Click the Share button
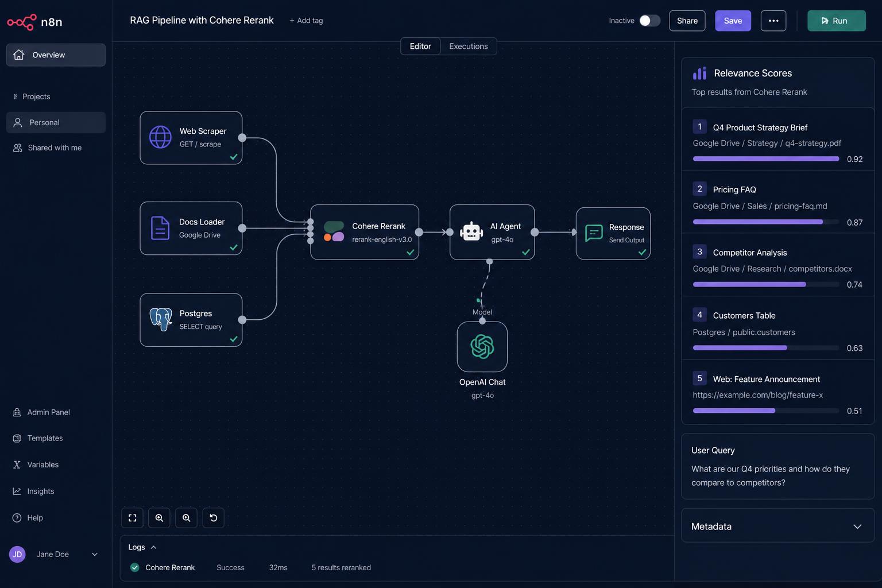Viewport: 882px width, 588px height. pos(687,21)
